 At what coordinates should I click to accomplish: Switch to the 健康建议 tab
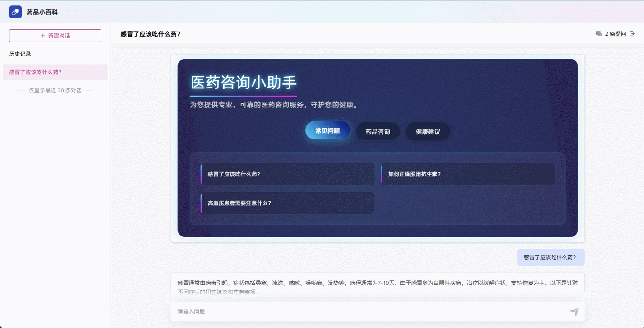tap(428, 132)
